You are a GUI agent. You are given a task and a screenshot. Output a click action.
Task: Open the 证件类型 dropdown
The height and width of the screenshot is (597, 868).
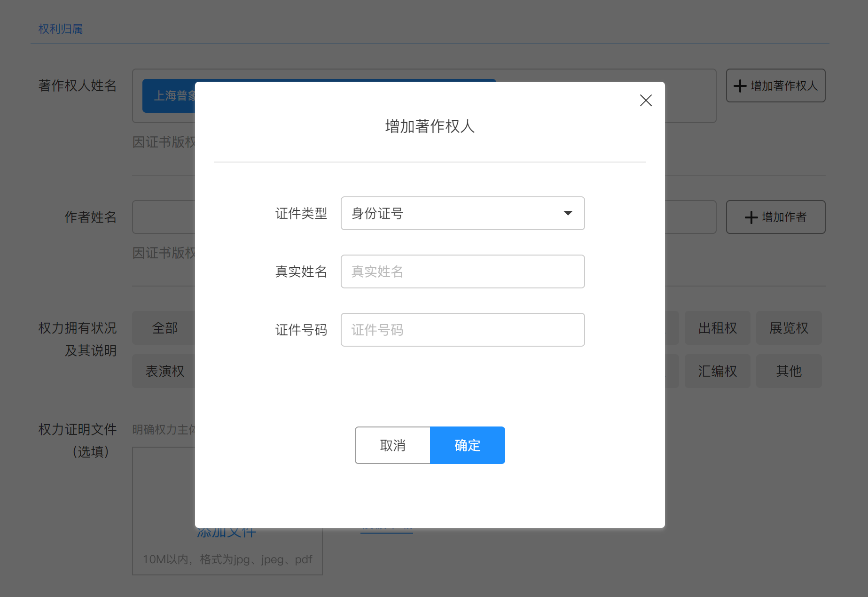click(462, 213)
